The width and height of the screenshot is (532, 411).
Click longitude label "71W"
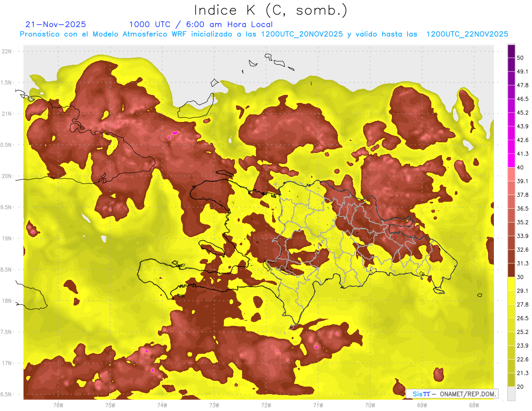pyautogui.click(x=318, y=405)
